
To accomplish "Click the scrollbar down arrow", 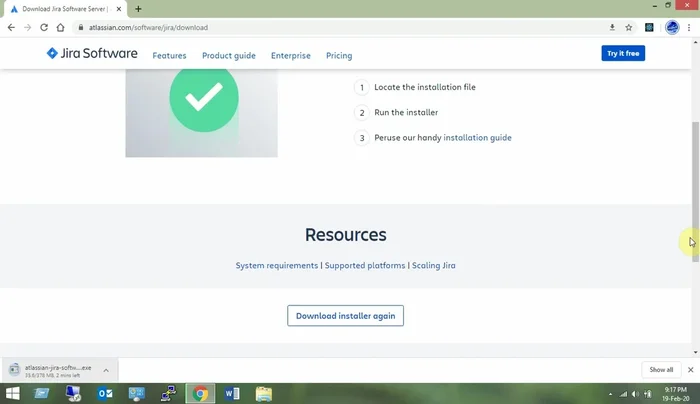I will [x=696, y=353].
